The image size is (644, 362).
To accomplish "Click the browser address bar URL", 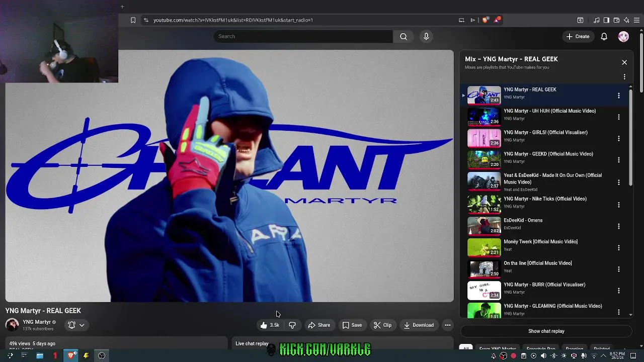I will 233,20.
